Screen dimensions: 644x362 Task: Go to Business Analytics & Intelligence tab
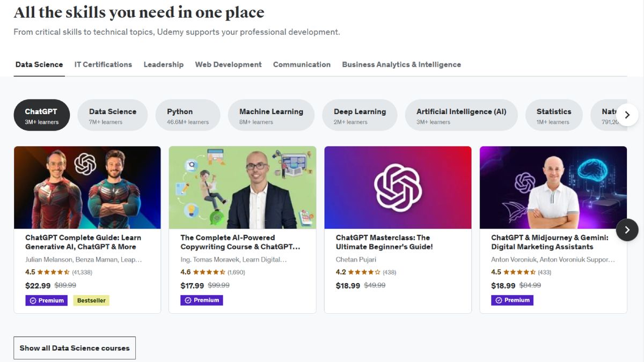[x=401, y=64]
